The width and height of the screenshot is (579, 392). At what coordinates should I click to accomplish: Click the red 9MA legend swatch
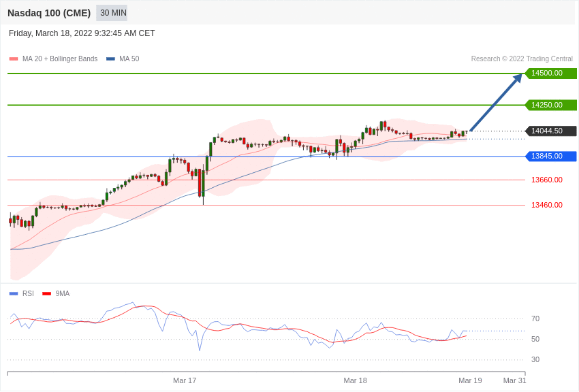click(x=46, y=294)
